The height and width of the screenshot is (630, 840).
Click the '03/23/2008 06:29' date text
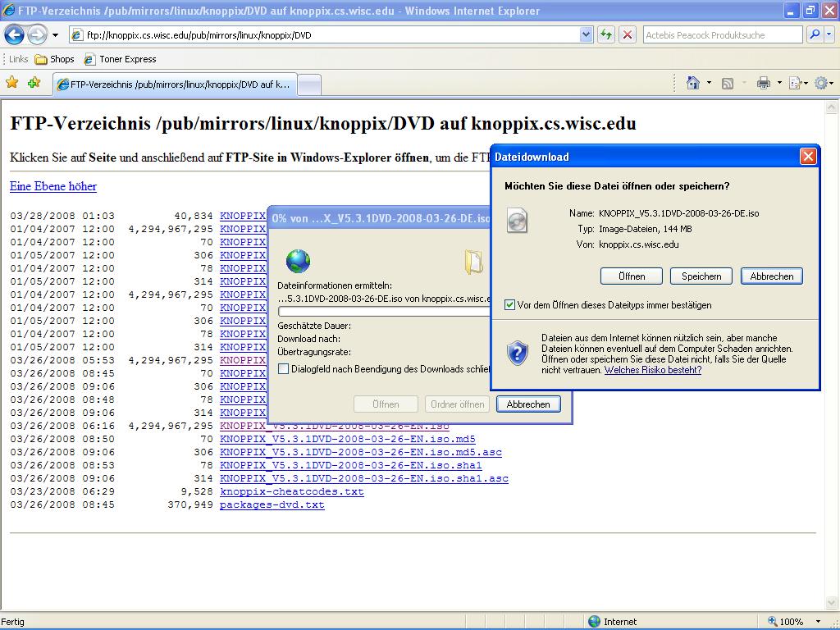[62, 492]
